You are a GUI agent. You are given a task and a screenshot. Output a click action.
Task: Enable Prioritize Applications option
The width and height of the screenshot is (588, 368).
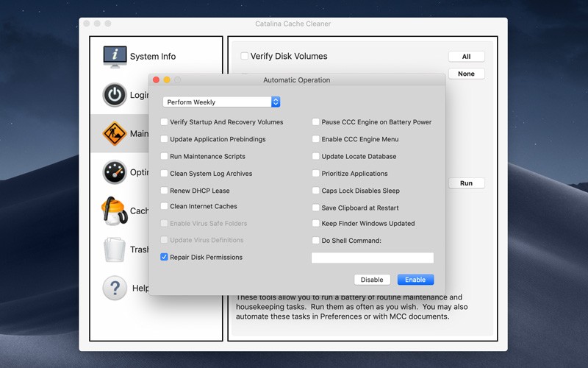[316, 174]
